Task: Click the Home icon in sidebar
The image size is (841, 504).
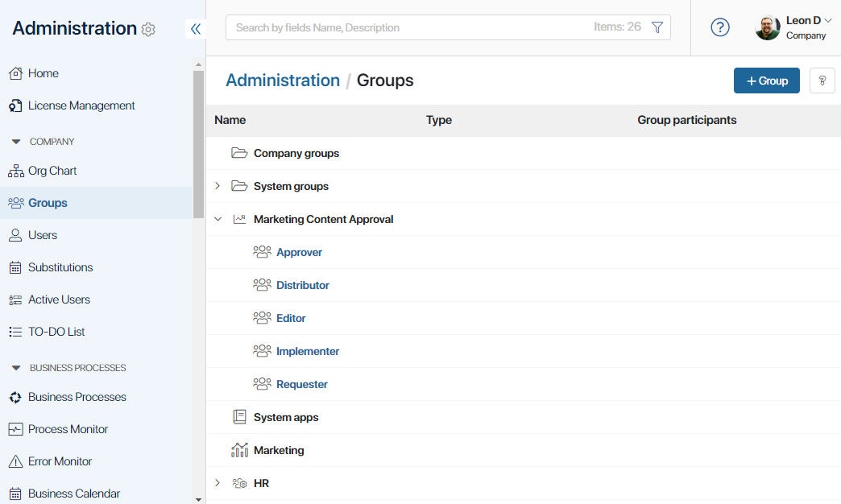Action: pos(15,73)
